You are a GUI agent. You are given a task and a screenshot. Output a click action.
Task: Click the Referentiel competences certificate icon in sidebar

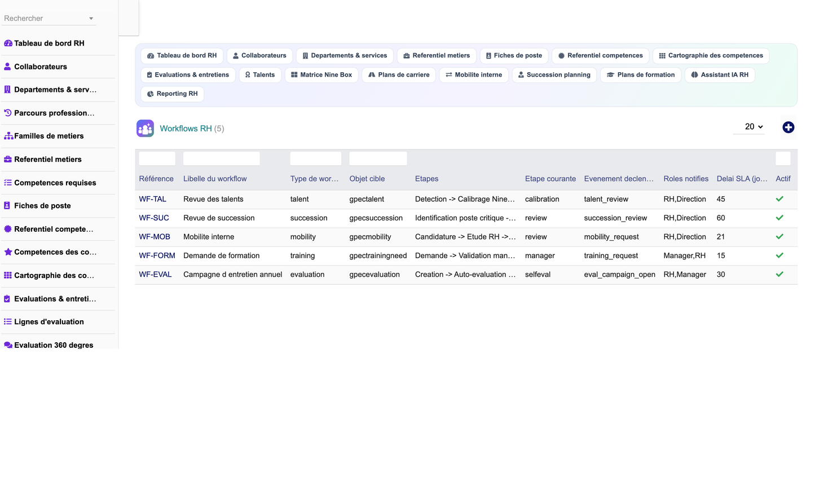[x=8, y=229]
